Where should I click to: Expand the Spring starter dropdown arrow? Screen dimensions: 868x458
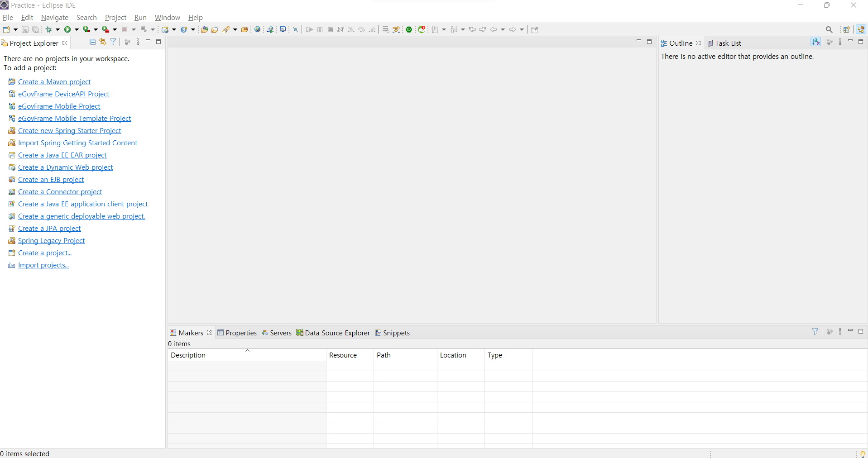tap(193, 29)
